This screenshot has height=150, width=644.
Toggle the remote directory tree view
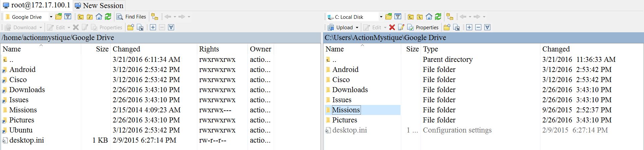154,16
